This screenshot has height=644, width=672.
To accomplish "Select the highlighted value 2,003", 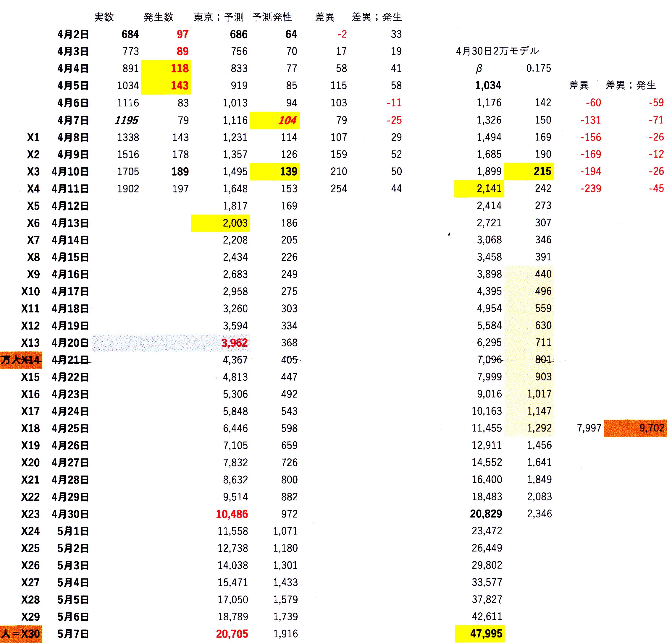I will coord(220,223).
